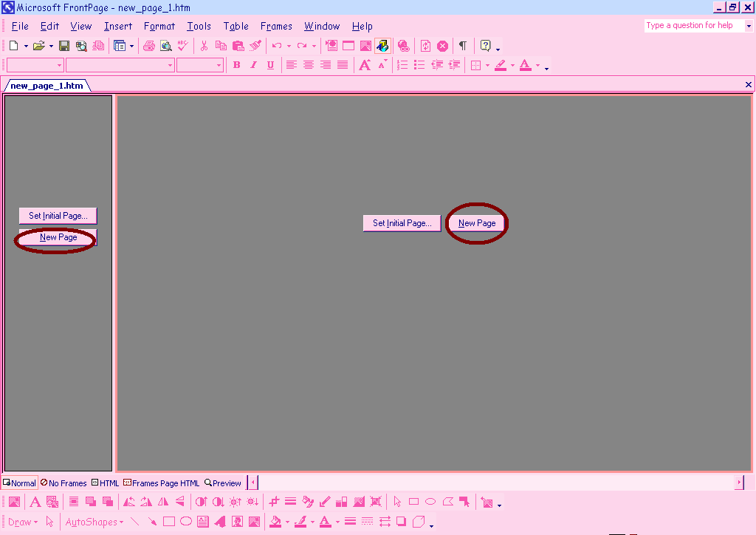The width and height of the screenshot is (756, 535).
Task: Open the Frames menu
Action: tap(276, 26)
